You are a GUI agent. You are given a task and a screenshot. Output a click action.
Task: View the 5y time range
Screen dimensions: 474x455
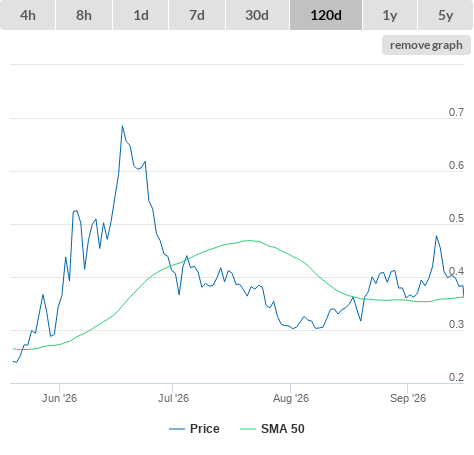point(445,15)
